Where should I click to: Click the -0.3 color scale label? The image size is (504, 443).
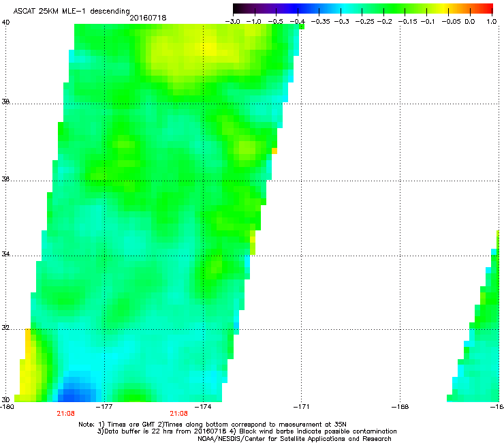(341, 22)
